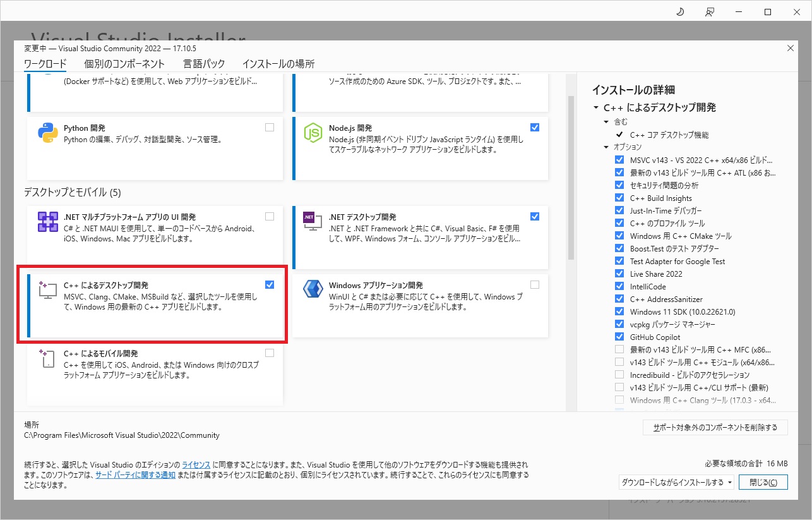
Task: Click the C++ コア デスクトップ機能 item
Action: pos(669,135)
